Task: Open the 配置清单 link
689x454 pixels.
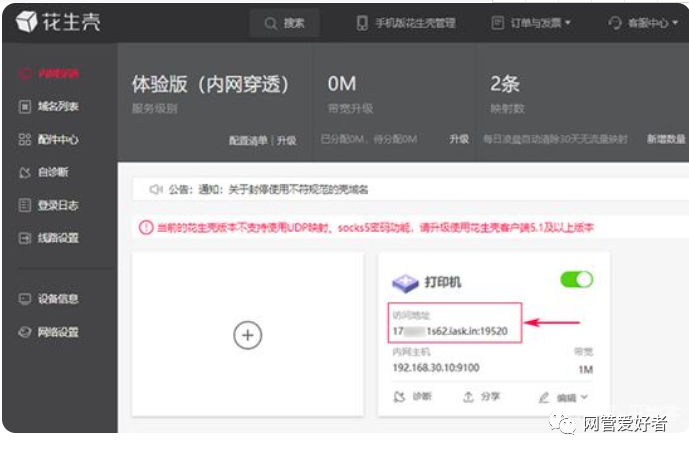Action: [x=248, y=140]
